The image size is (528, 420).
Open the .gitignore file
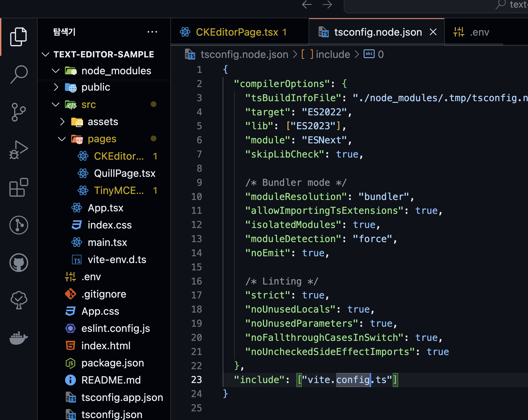[104, 294]
